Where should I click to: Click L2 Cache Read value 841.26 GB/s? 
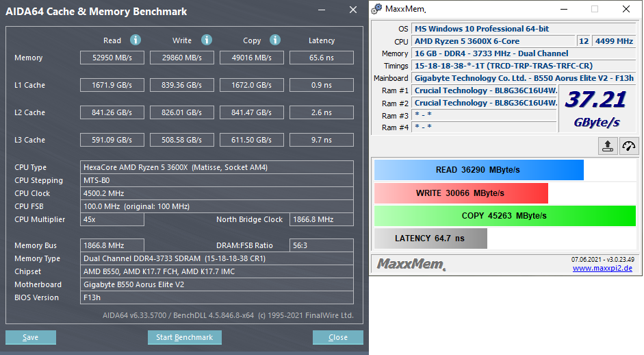(x=112, y=112)
